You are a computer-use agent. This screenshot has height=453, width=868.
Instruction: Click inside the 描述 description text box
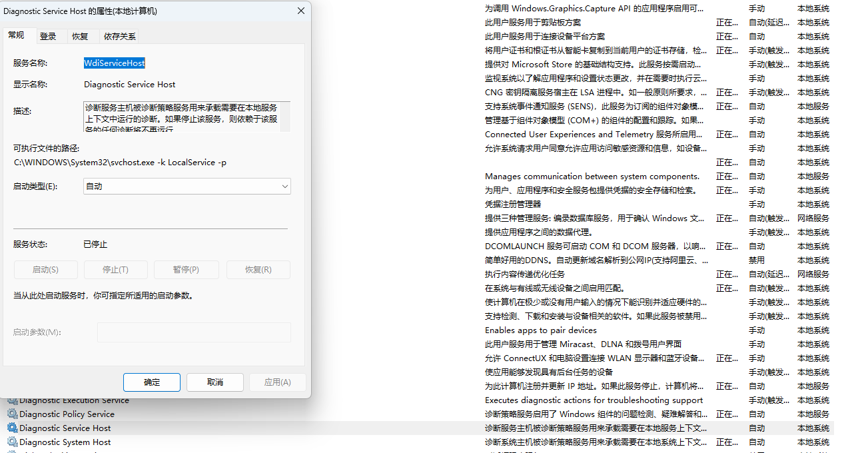187,117
